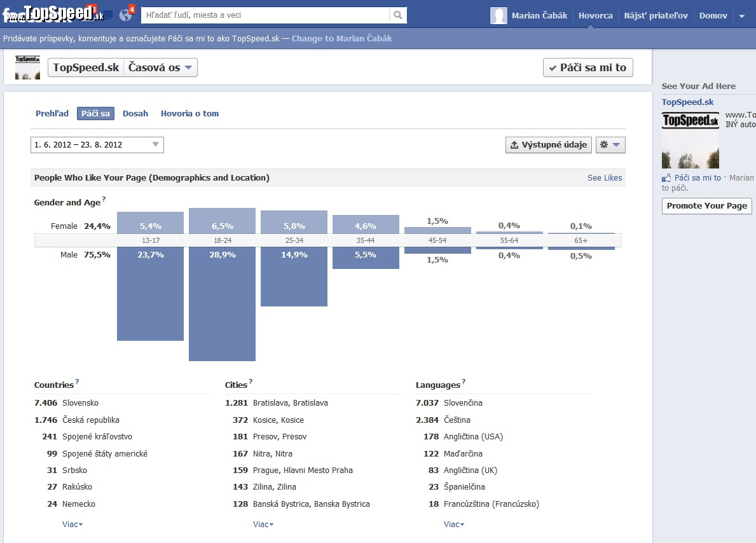Screen dimensions: 756x543
Task: Click Marian Čabák profile picture icon
Action: pos(498,15)
